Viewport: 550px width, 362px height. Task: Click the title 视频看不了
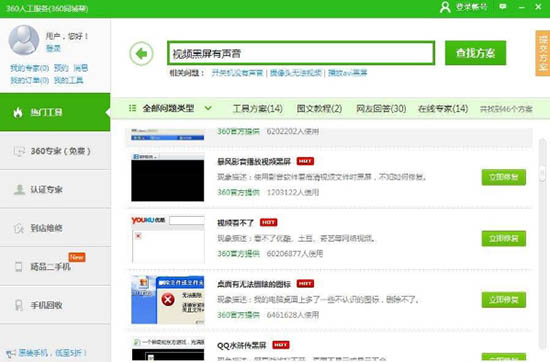[x=235, y=223]
